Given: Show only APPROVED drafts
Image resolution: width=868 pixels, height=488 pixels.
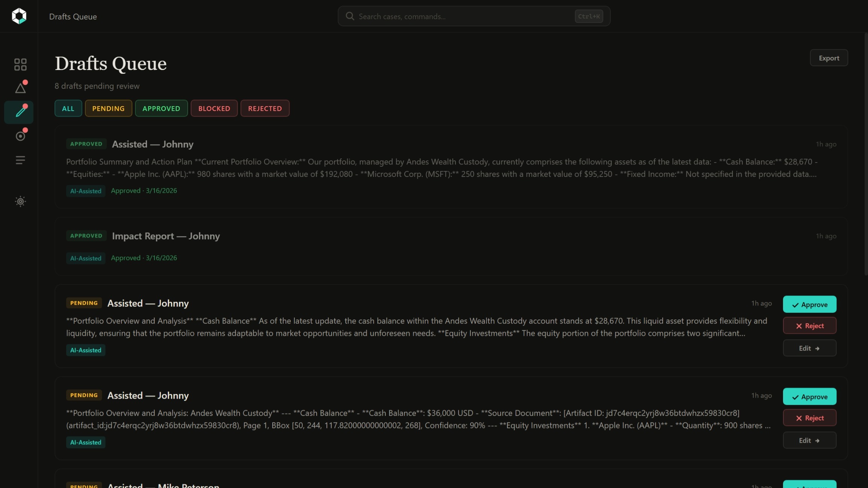Looking at the screenshot, I should pyautogui.click(x=161, y=108).
